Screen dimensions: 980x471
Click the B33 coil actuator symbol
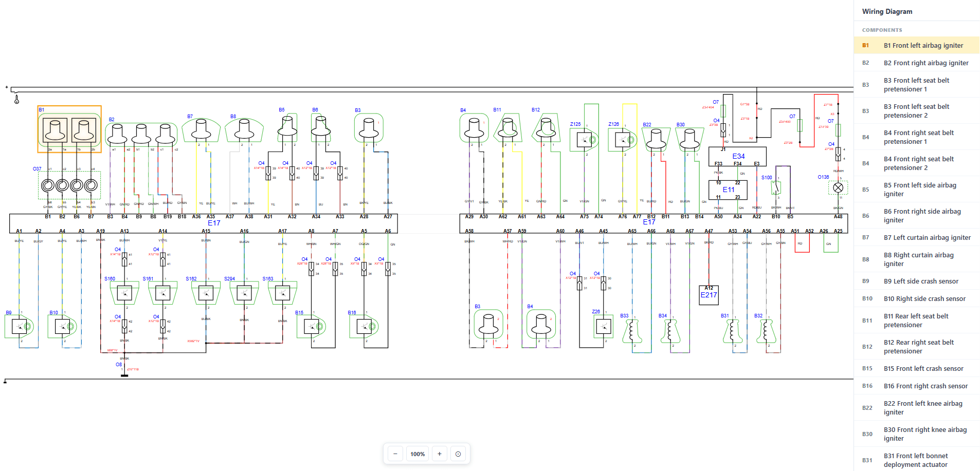[x=632, y=331]
